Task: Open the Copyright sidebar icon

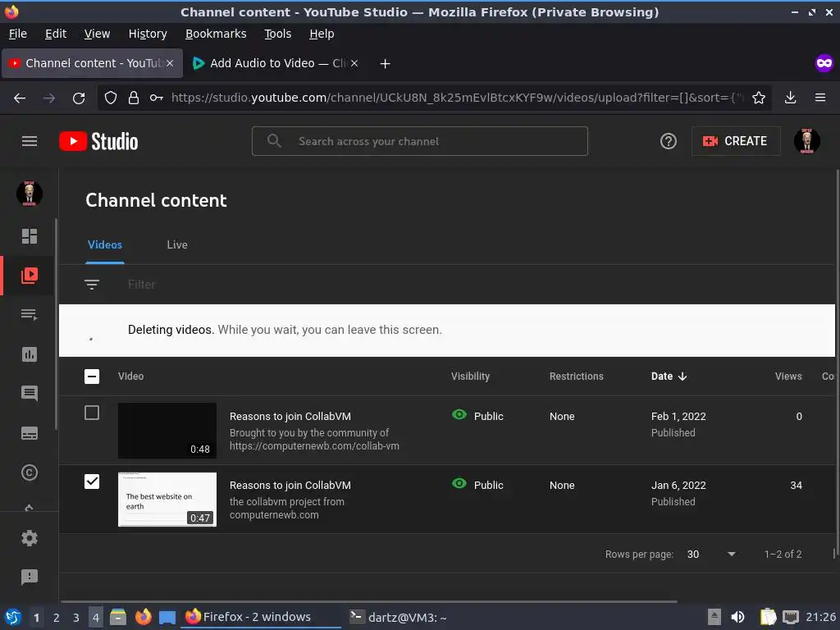Action: pos(30,472)
